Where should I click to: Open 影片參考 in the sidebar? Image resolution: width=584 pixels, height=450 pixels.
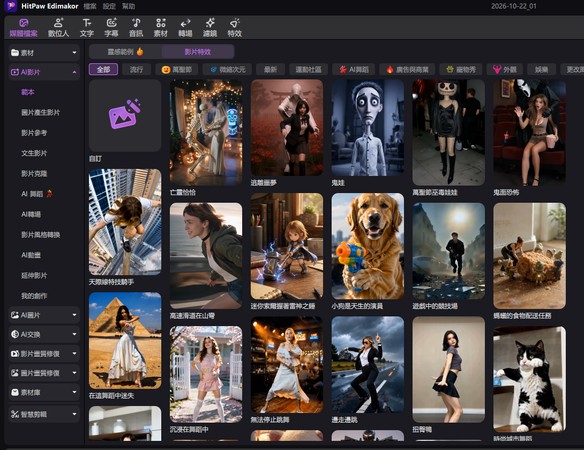[34, 133]
